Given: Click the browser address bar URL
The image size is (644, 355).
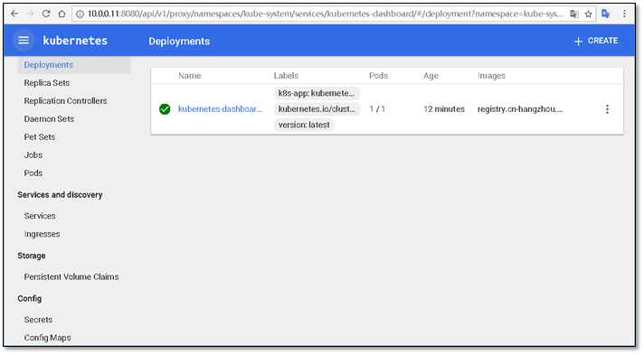Looking at the screenshot, I should [325, 14].
